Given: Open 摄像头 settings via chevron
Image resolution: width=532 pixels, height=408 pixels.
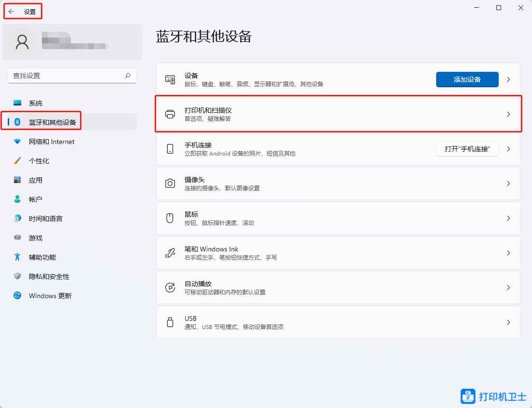Looking at the screenshot, I should coord(508,184).
